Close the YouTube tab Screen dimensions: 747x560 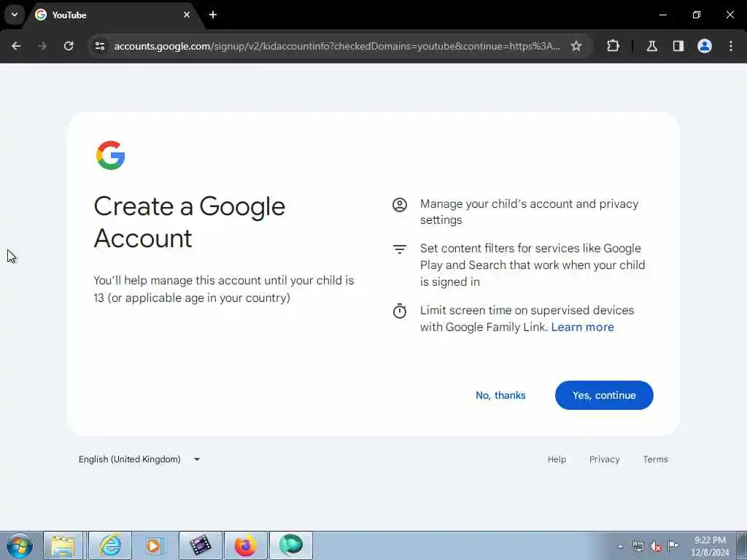pos(187,15)
